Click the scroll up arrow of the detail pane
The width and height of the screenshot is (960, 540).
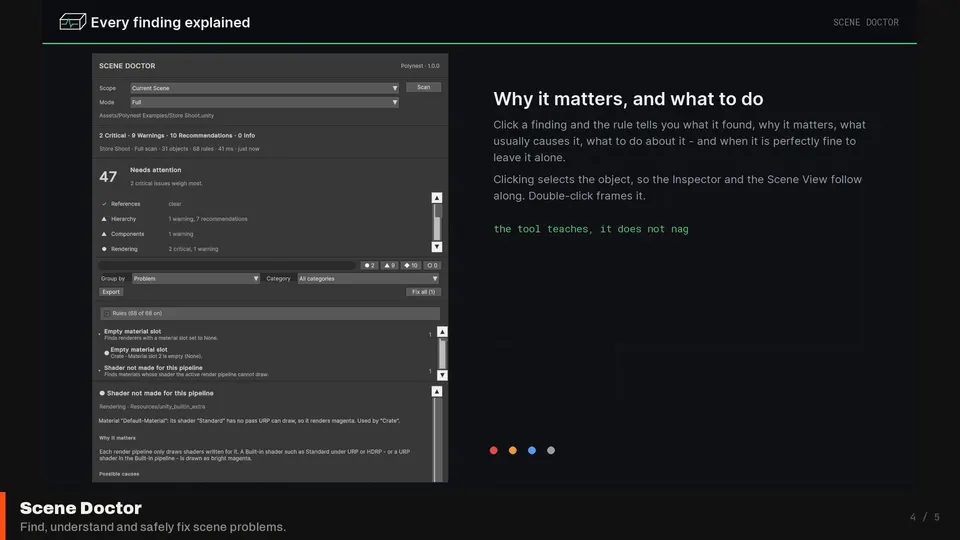[x=437, y=391]
